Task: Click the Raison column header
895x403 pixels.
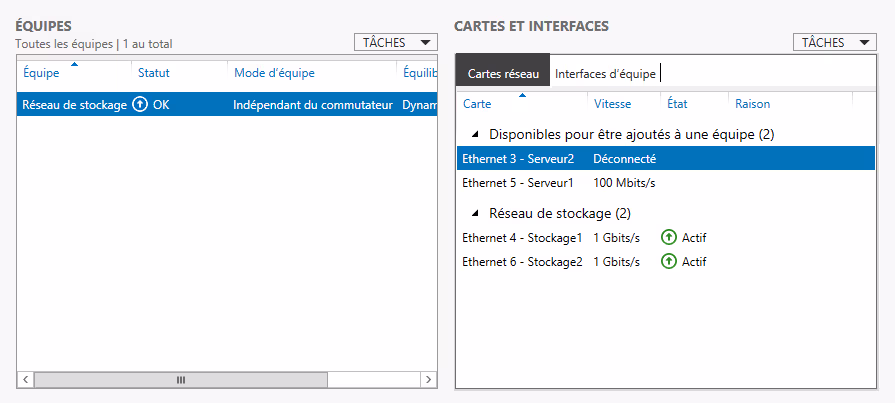Action: pos(752,103)
